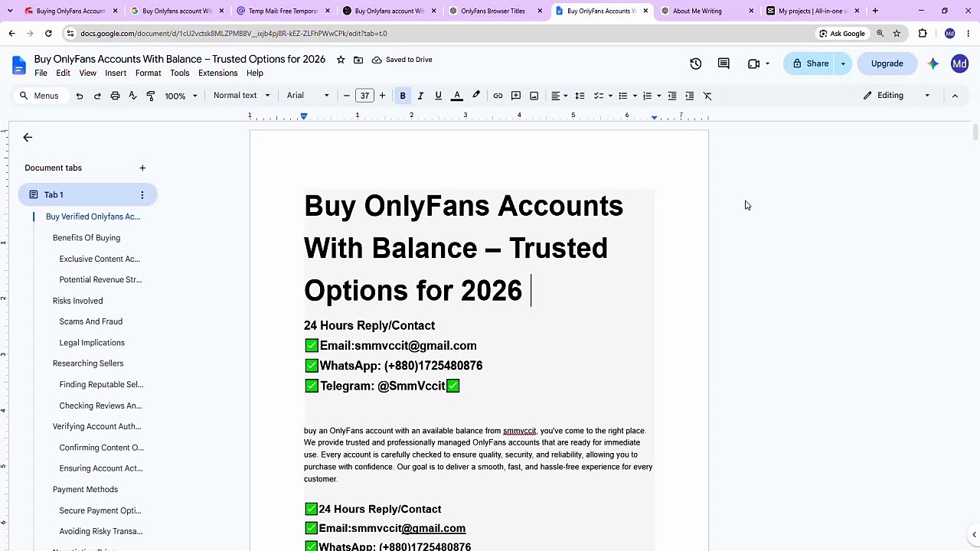Jump to Benefits Of Buying heading
This screenshot has width=980, height=551.
click(x=87, y=238)
